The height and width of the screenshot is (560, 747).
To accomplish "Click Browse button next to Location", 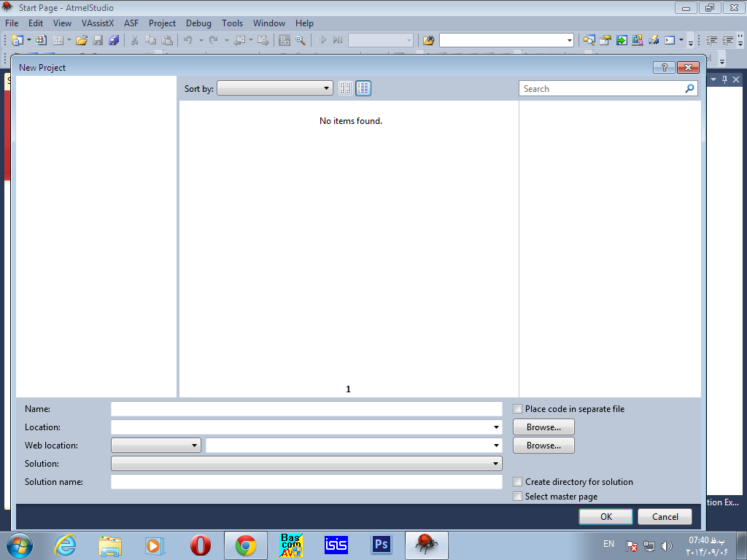I will (x=543, y=427).
